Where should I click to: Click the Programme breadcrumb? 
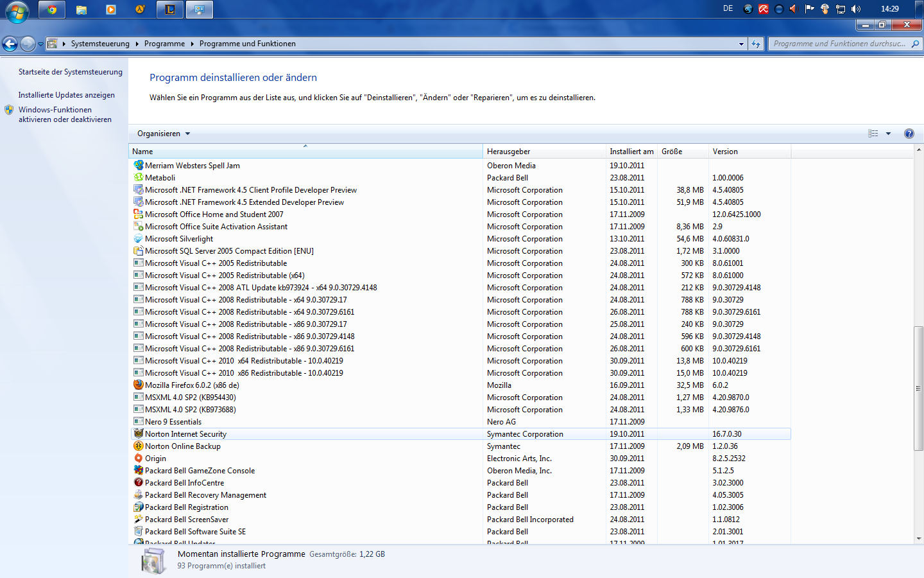pos(164,44)
